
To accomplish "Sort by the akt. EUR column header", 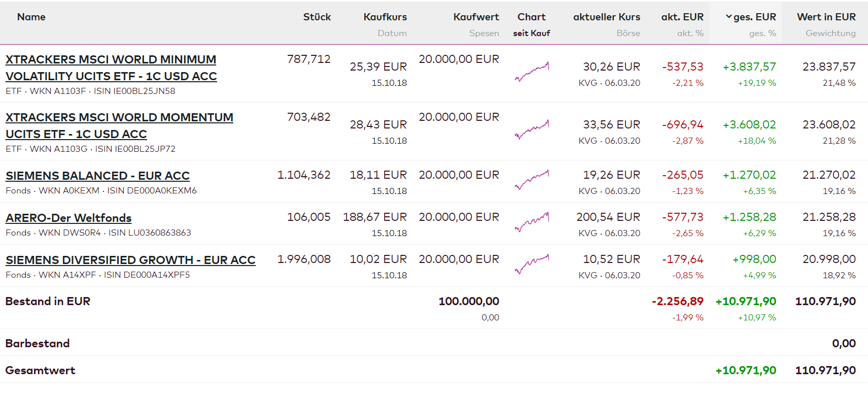I will (682, 17).
